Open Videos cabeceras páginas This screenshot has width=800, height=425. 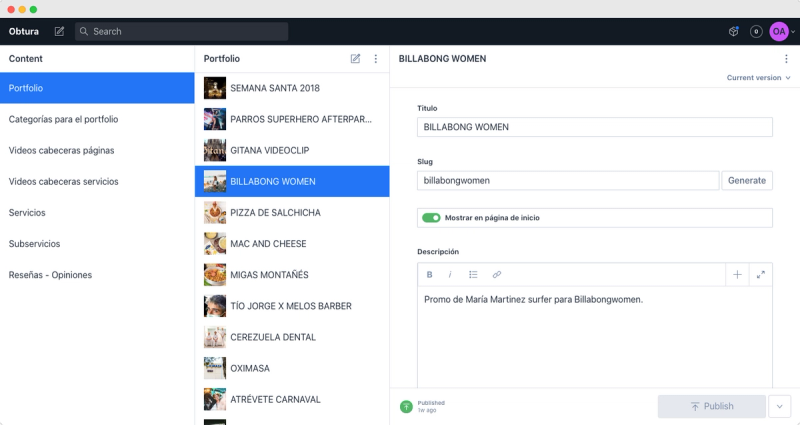(x=97, y=150)
